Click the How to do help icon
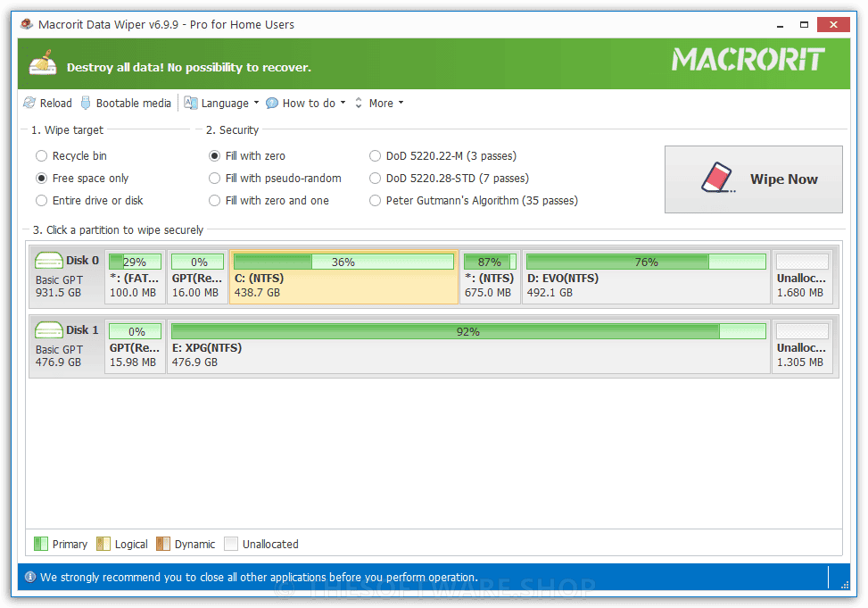868x608 pixels. 272,103
